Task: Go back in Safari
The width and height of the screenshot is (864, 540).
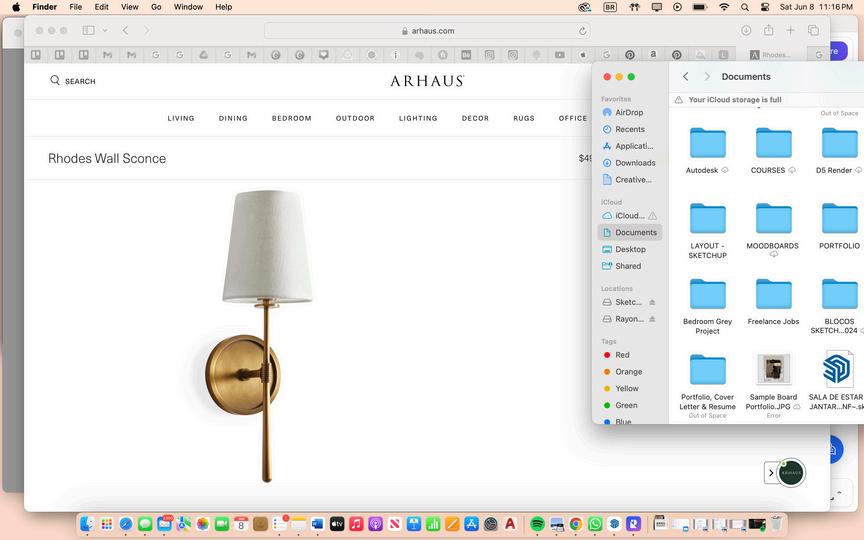Action: (126, 30)
